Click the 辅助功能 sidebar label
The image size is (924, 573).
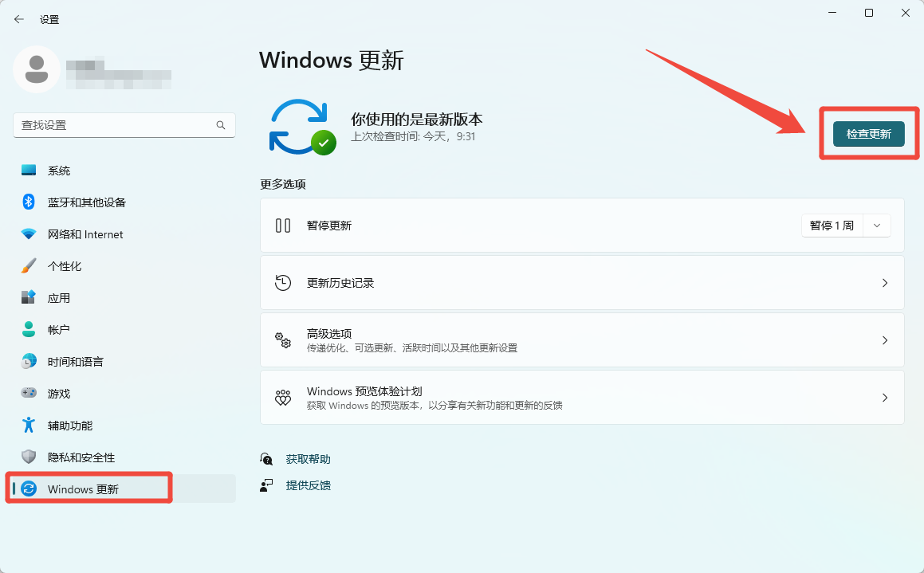point(70,426)
